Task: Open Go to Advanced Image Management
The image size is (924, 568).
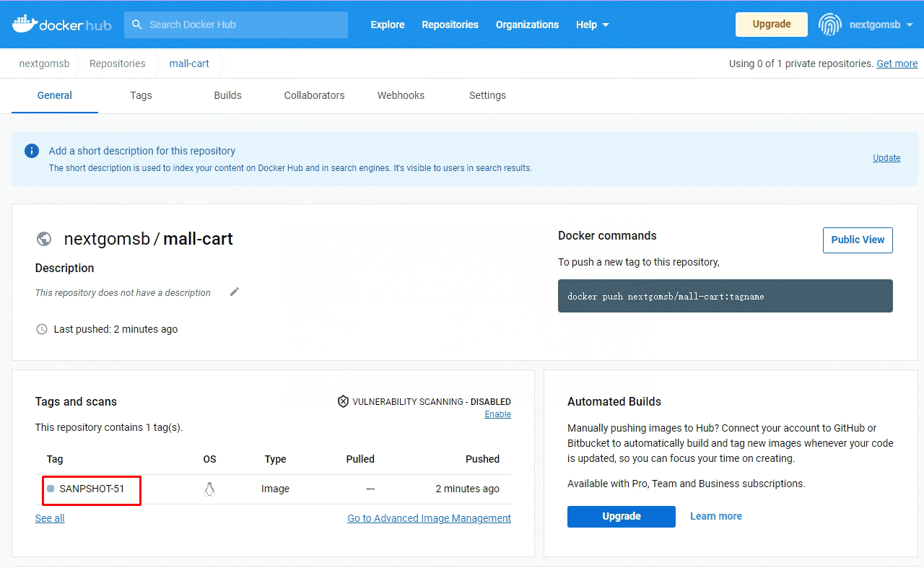Action: [430, 518]
